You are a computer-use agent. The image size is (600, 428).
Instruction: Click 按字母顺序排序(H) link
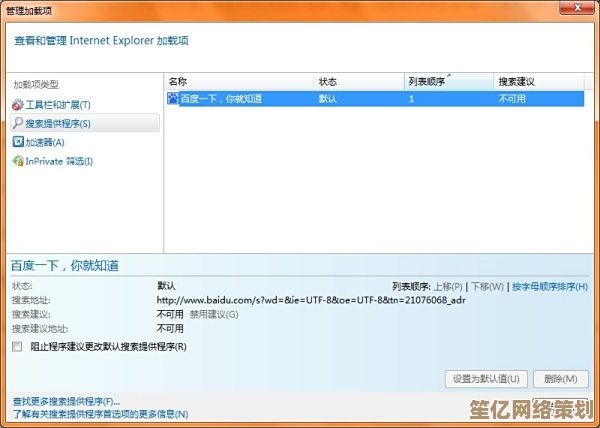(x=550, y=286)
